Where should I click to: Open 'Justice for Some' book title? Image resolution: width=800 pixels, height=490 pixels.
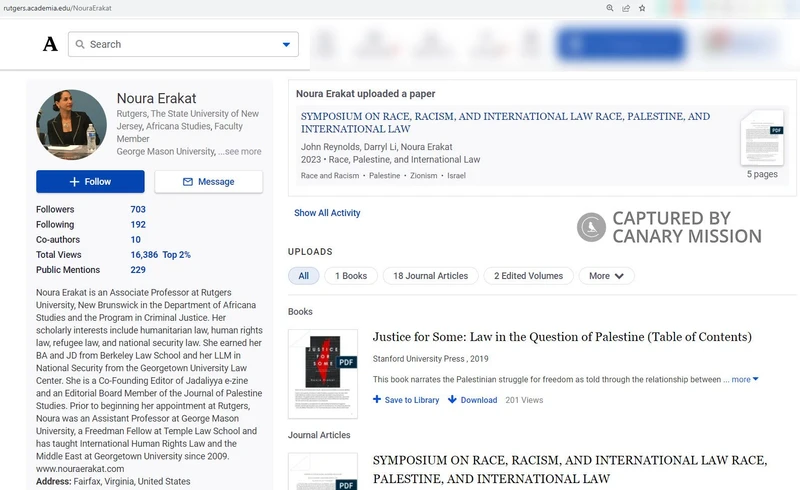562,337
